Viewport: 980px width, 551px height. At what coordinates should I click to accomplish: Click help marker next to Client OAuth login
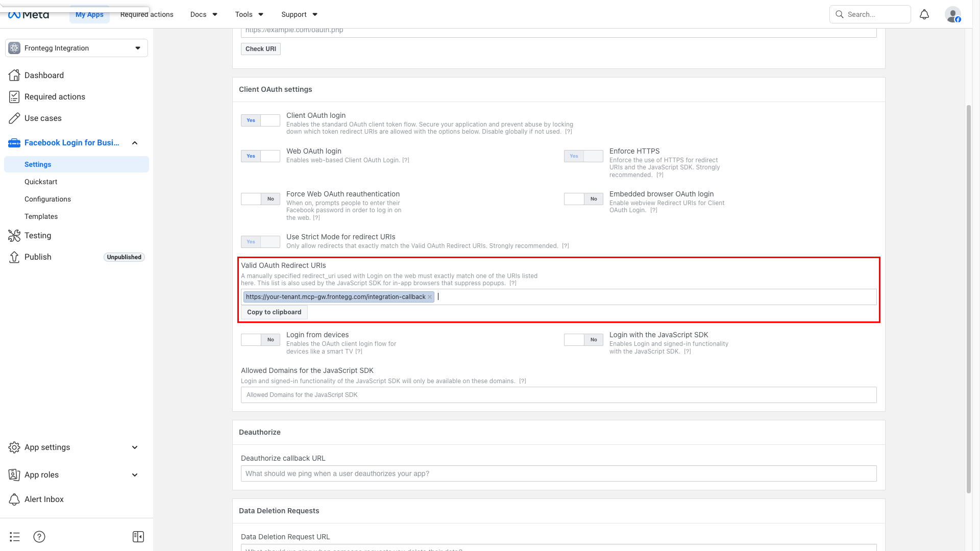[x=568, y=132]
